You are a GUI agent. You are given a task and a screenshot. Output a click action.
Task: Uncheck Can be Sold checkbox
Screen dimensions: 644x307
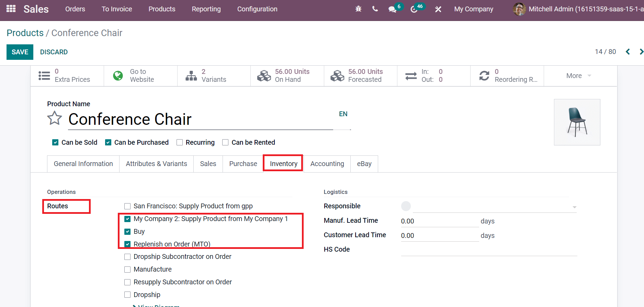[55, 142]
